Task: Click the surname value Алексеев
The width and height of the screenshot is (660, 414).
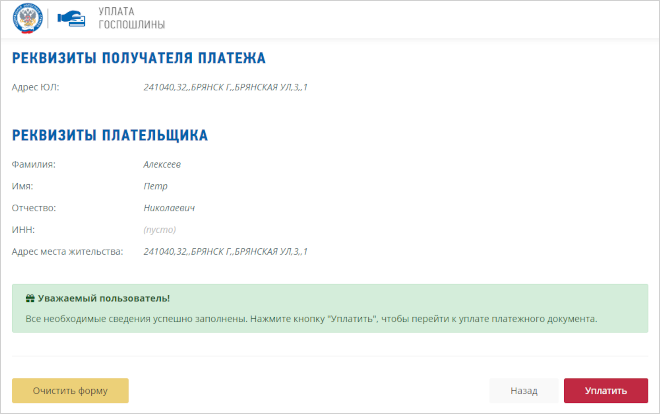Action: [162, 165]
